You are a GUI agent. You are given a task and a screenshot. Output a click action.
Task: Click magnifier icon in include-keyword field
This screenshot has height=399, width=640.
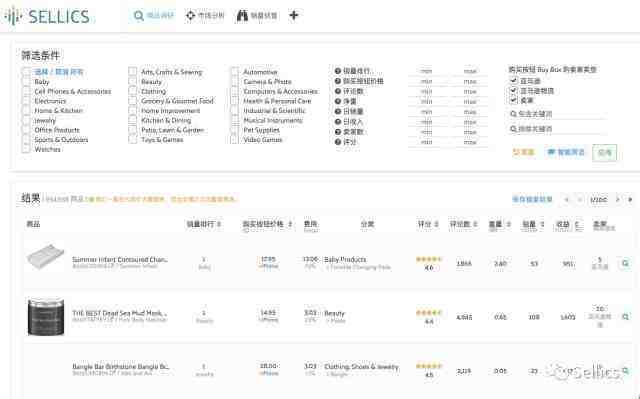[513, 114]
